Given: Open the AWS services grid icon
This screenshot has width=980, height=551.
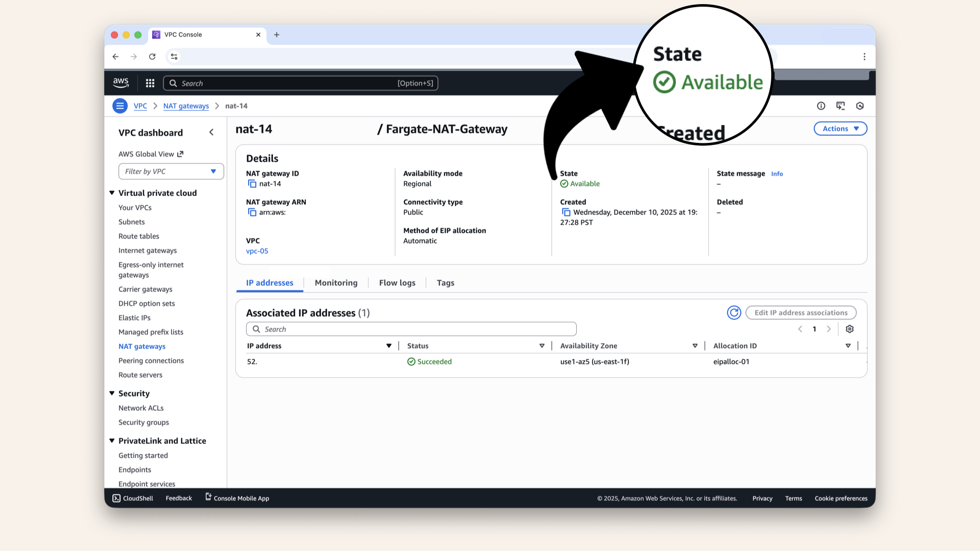Looking at the screenshot, I should coord(150,83).
